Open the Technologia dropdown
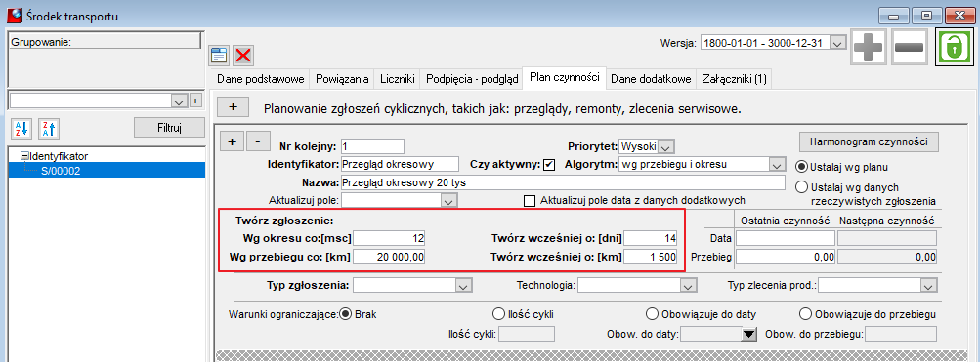The image size is (980, 362). tap(688, 285)
